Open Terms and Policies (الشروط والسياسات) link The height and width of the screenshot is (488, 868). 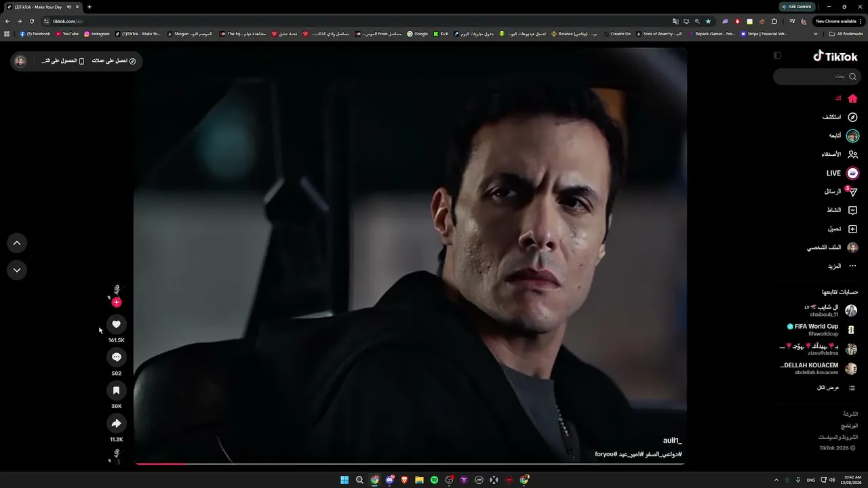(837, 437)
